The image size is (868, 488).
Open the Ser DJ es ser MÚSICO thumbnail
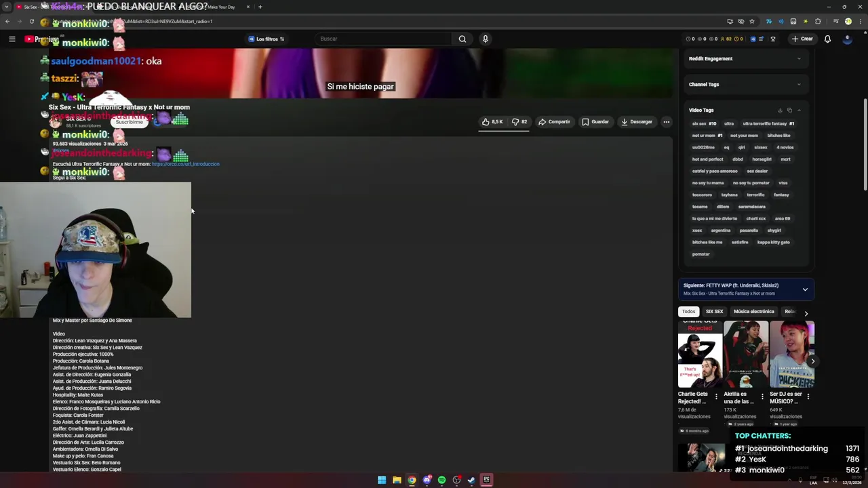click(792, 354)
